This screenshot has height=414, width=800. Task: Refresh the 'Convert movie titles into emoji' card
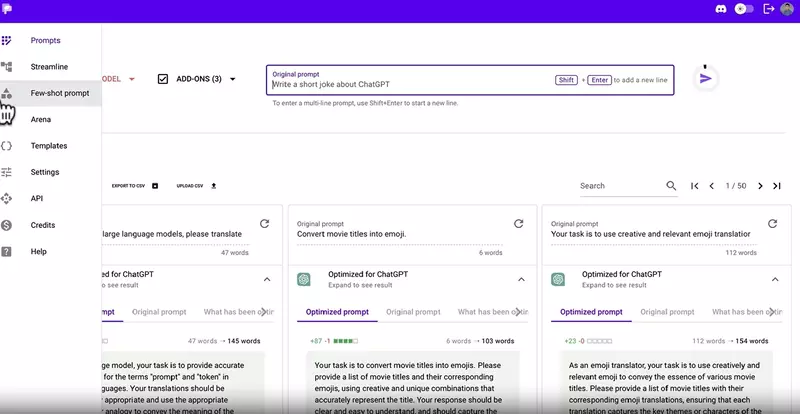coord(518,224)
